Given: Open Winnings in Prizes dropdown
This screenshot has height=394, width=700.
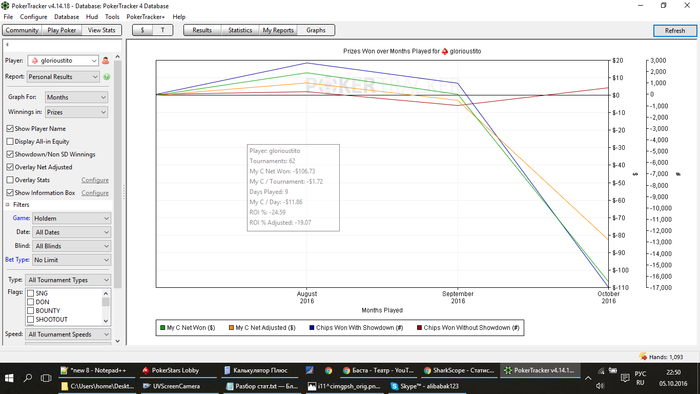Looking at the screenshot, I should coord(76,112).
